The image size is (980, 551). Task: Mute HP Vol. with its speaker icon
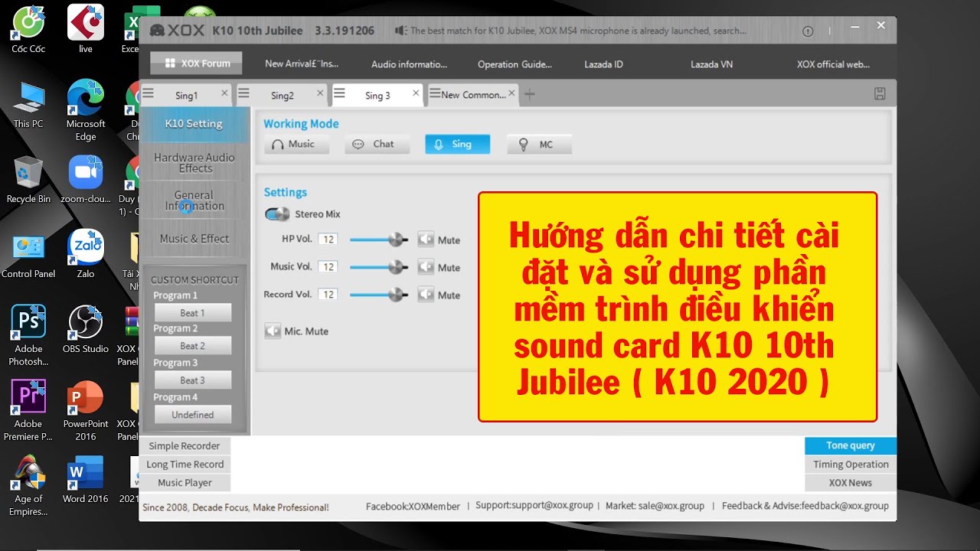coord(425,240)
